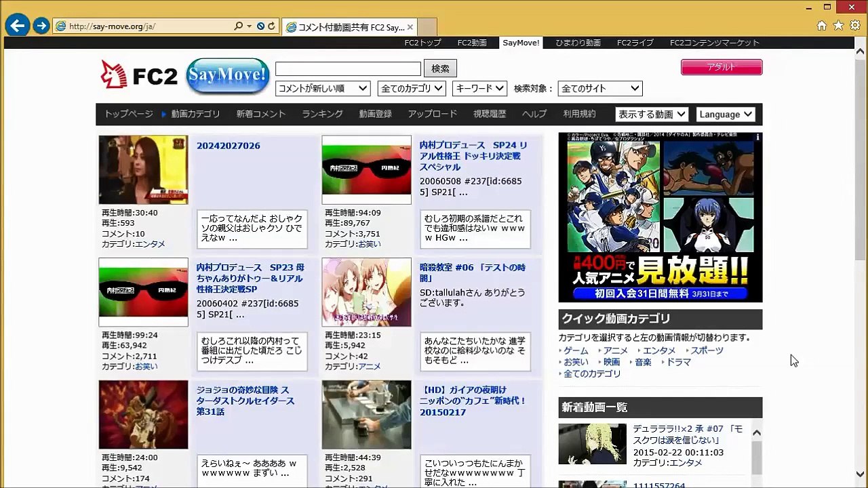Close the FC2 SayMove browser tab
This screenshot has height=488, width=868.
pos(410,27)
